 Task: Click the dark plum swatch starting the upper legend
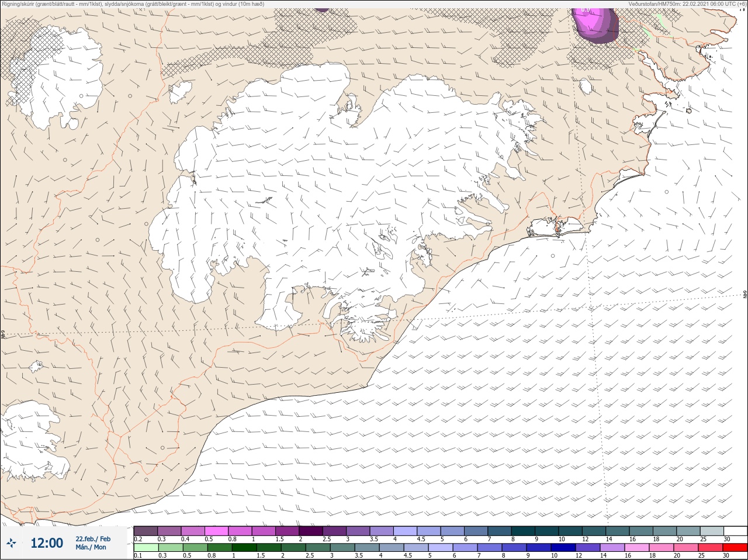tap(146, 531)
